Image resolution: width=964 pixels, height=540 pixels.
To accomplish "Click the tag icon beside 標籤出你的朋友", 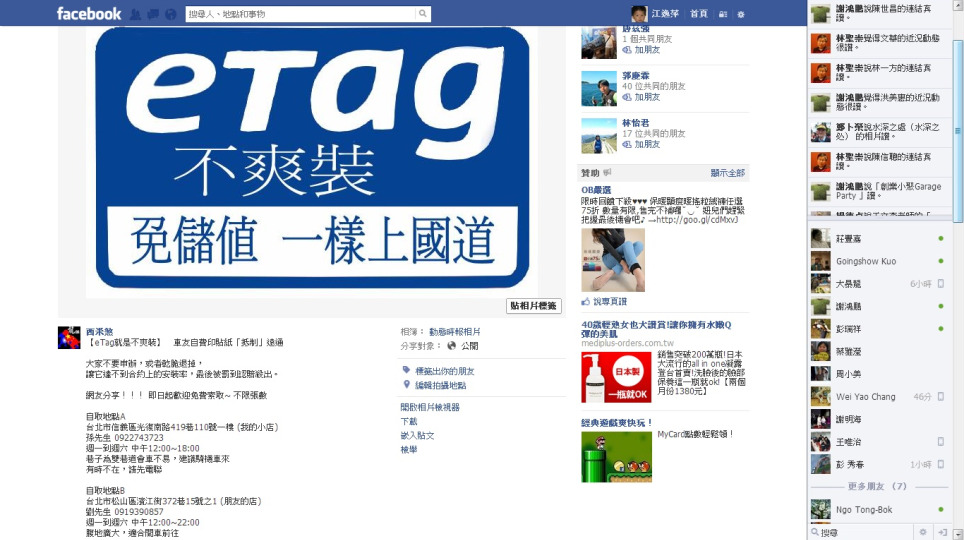I will pyautogui.click(x=406, y=371).
